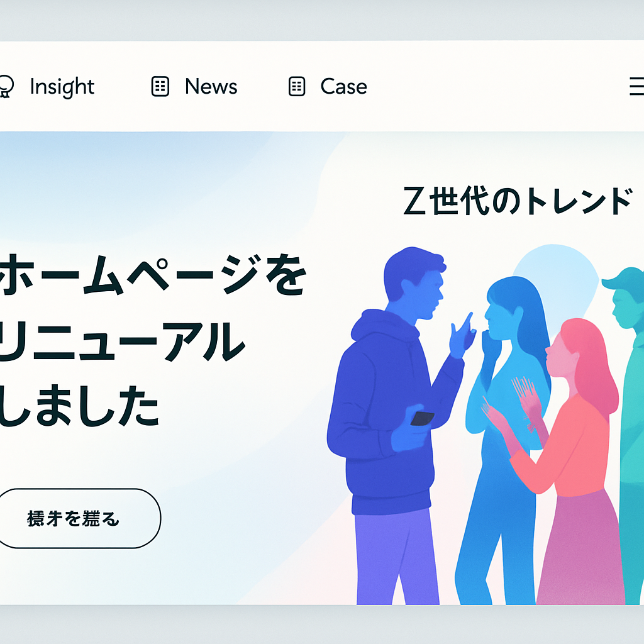644x644 pixels.
Task: Click the Case list icon
Action: pos(297,86)
